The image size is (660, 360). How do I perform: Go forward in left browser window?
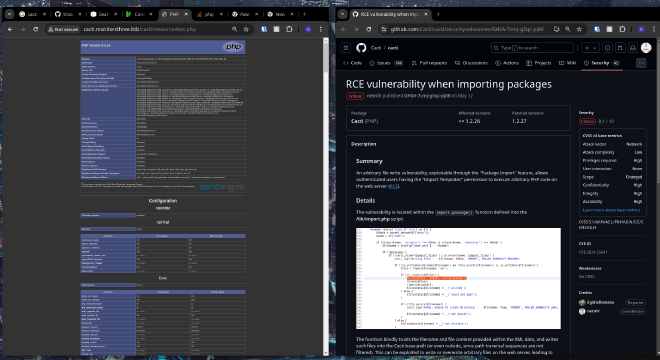pyautogui.click(x=23, y=29)
